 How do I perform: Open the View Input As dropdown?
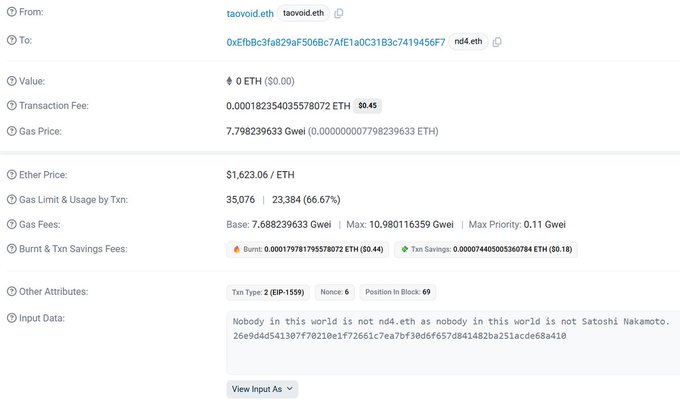262,389
